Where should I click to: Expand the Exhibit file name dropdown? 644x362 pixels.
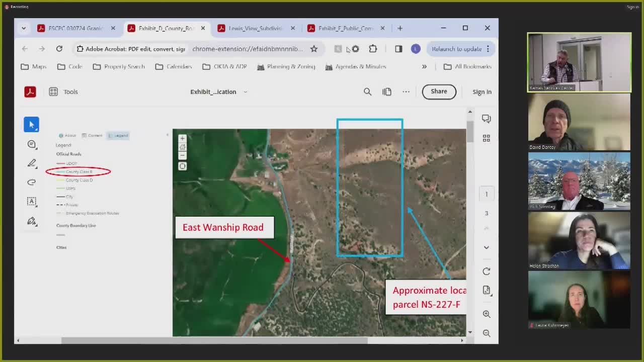[x=245, y=92]
